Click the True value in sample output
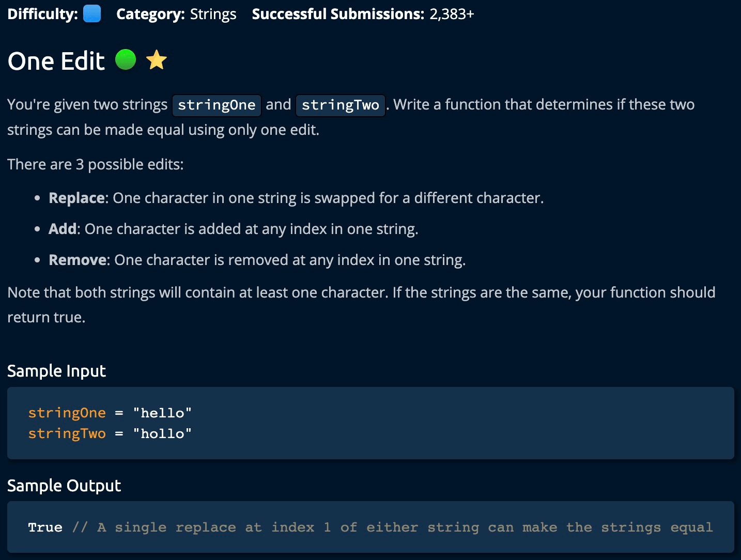This screenshot has width=741, height=560. 45,527
